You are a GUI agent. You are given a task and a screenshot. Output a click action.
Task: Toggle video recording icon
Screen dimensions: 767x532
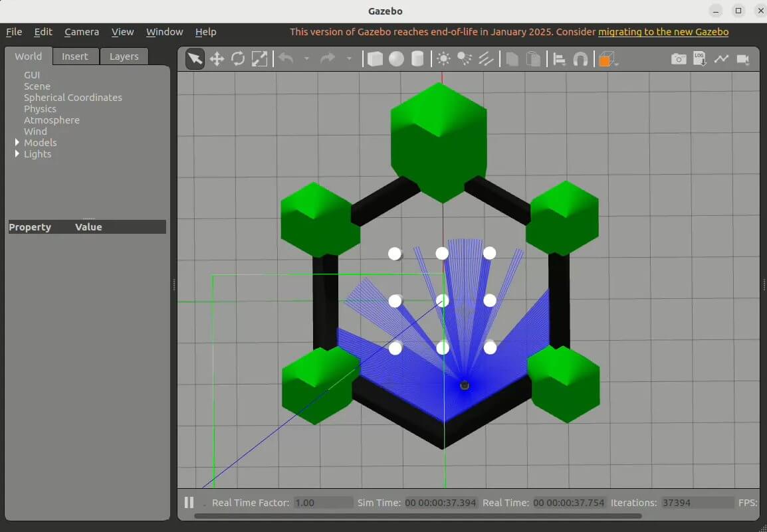pos(743,59)
